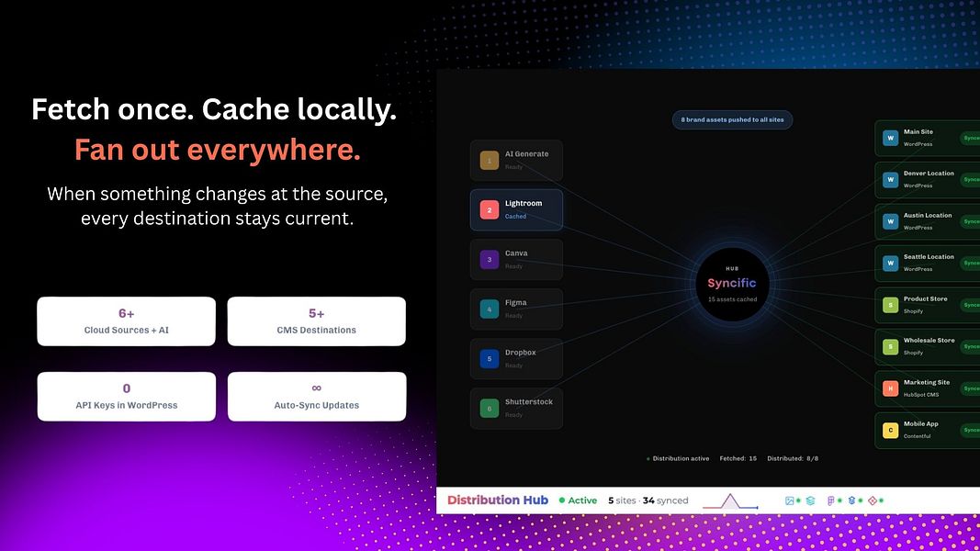Click the Figma icon in Distribution Hub bar

(x=830, y=500)
